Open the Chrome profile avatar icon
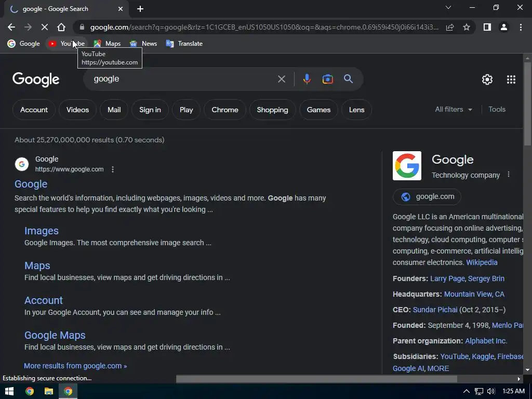The width and height of the screenshot is (532, 399). coord(504,27)
